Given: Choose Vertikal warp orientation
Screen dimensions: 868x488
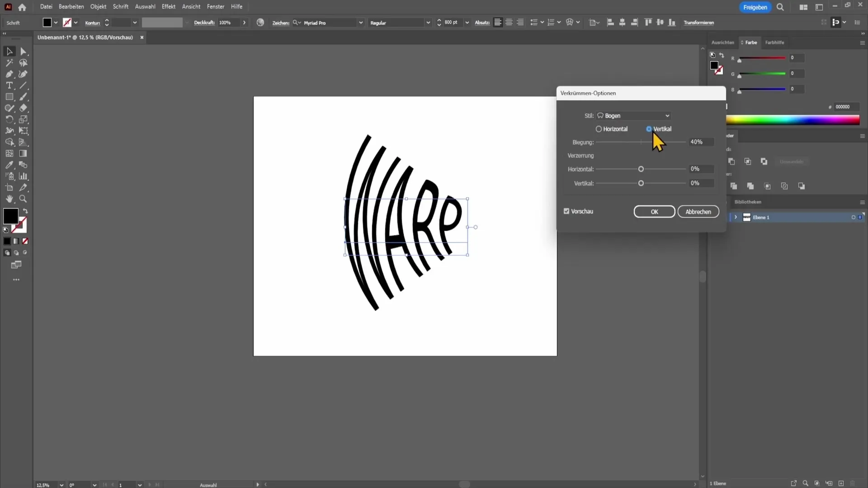Looking at the screenshot, I should [x=659, y=129].
